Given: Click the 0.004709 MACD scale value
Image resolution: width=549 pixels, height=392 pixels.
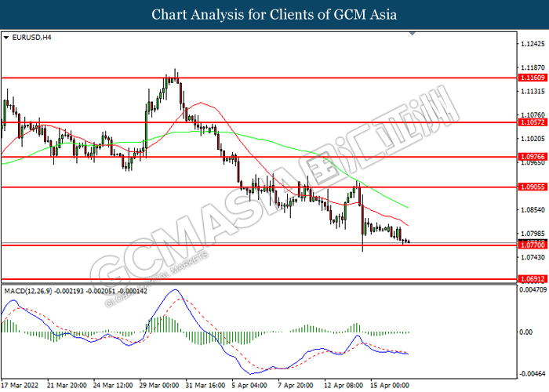Looking at the screenshot, I should pyautogui.click(x=533, y=290).
